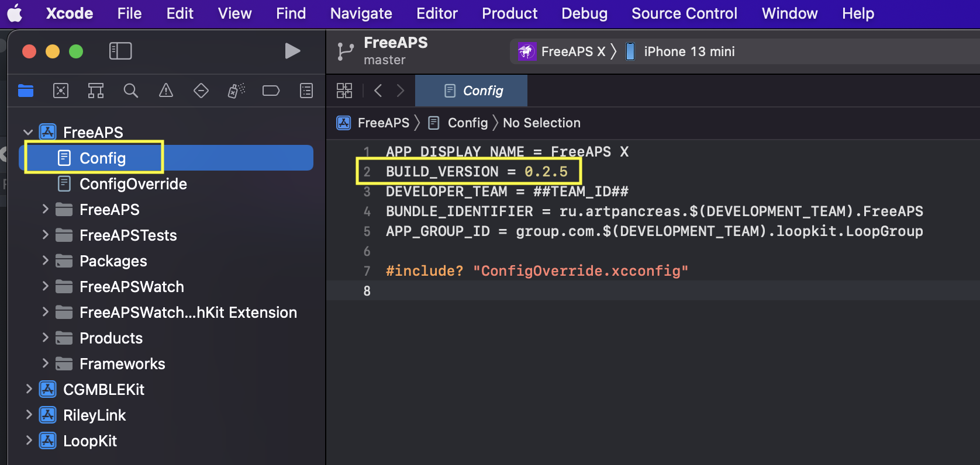Click Config in the breadcrumb bar
The image size is (980, 465).
[458, 123]
